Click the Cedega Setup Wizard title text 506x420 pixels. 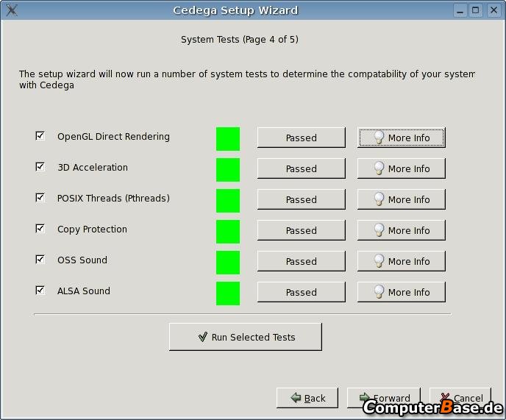coord(235,10)
